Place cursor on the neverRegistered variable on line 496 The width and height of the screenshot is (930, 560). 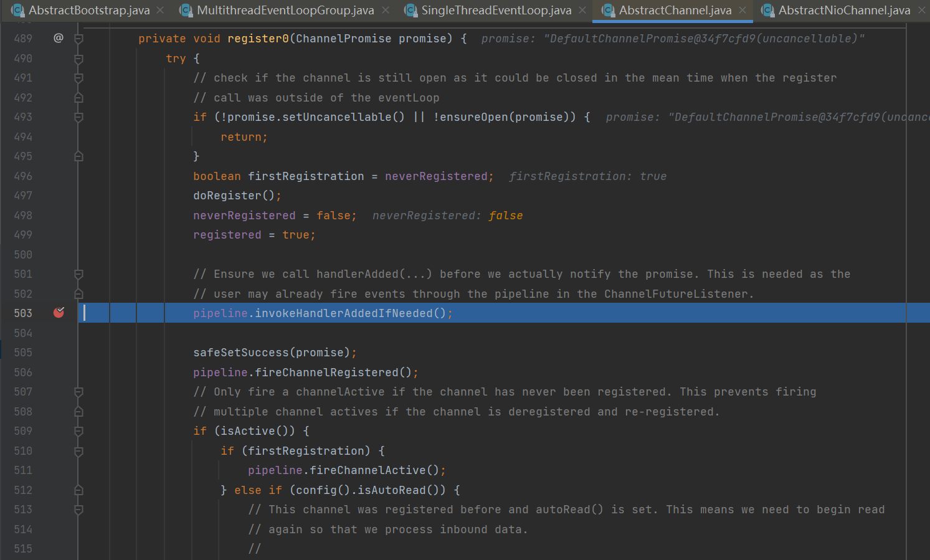(436, 176)
